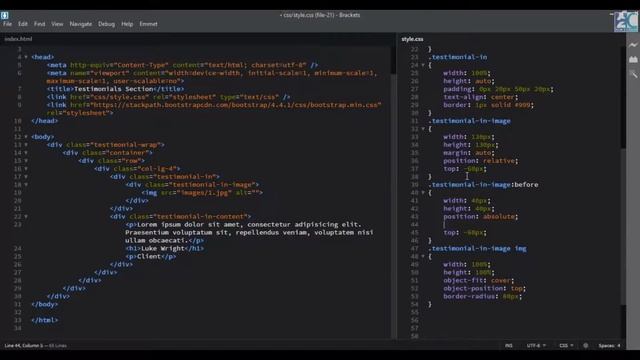Screen dimensions: 640x360
Task: Click the 'text-align: center' declaration
Action: tap(481, 97)
